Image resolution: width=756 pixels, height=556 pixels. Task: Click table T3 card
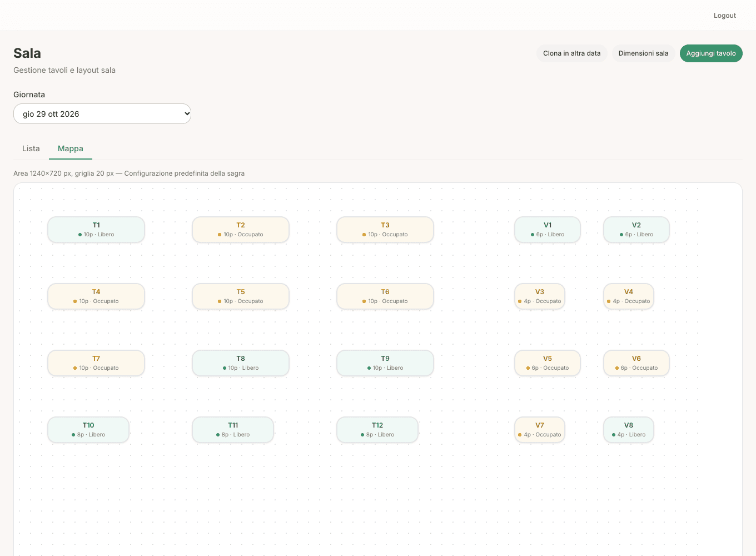tap(385, 230)
